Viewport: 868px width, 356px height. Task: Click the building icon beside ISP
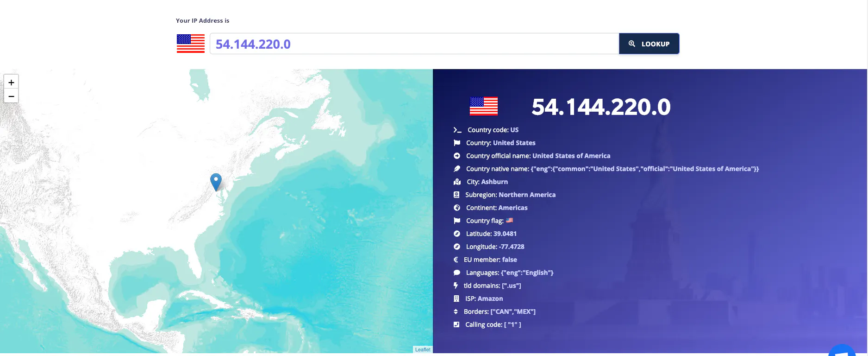pyautogui.click(x=456, y=299)
